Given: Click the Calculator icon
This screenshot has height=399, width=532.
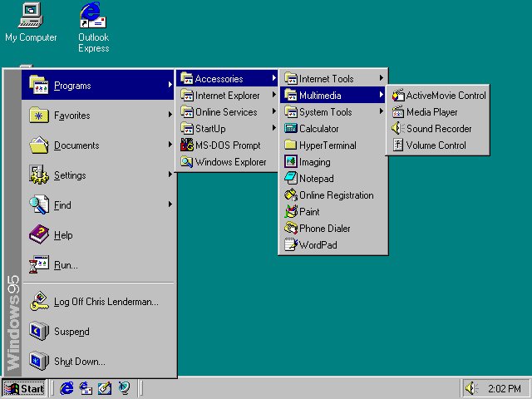Looking at the screenshot, I should tap(291, 128).
